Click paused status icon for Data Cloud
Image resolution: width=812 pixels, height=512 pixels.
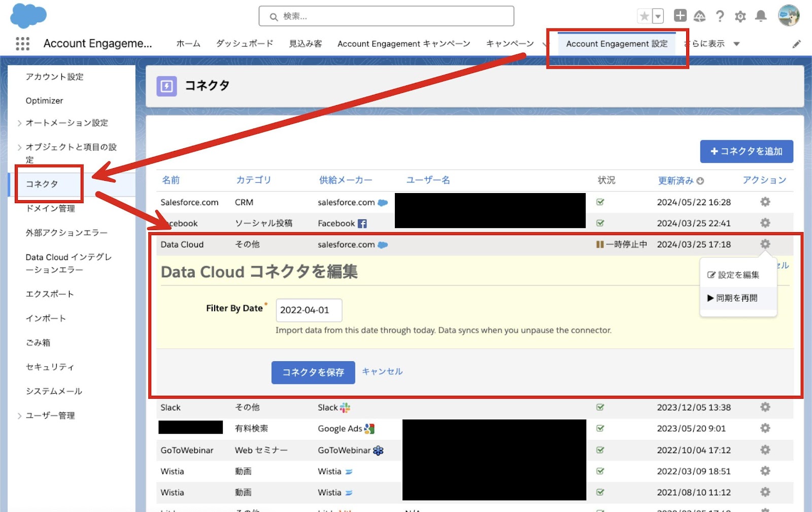point(600,245)
